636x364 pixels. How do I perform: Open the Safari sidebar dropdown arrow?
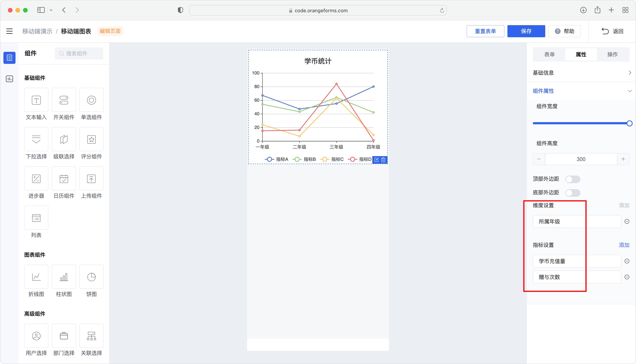point(51,10)
